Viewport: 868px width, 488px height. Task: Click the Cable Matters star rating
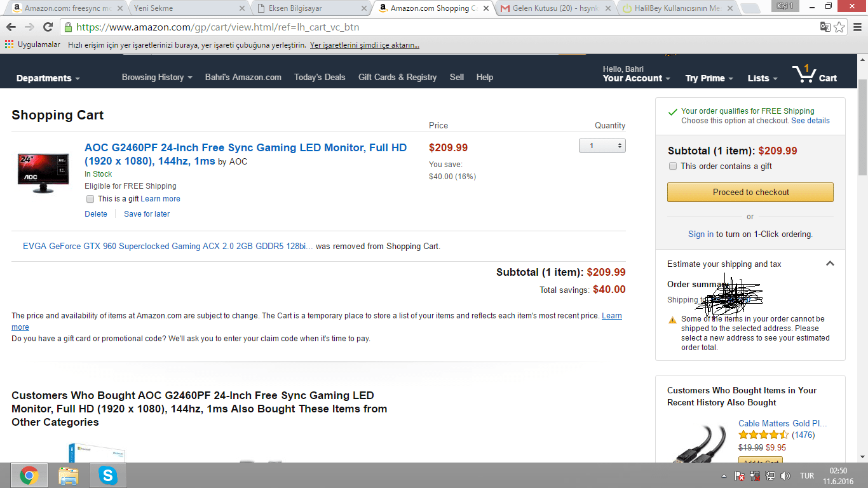point(763,435)
